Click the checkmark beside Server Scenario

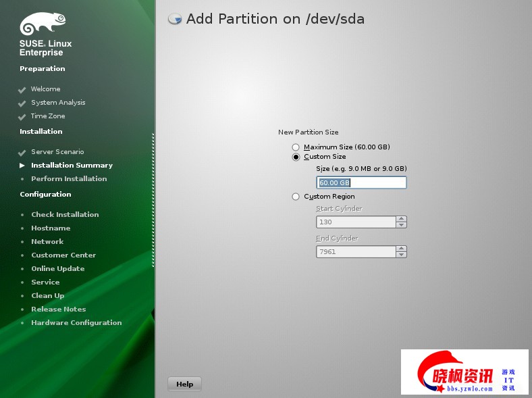click(x=22, y=153)
